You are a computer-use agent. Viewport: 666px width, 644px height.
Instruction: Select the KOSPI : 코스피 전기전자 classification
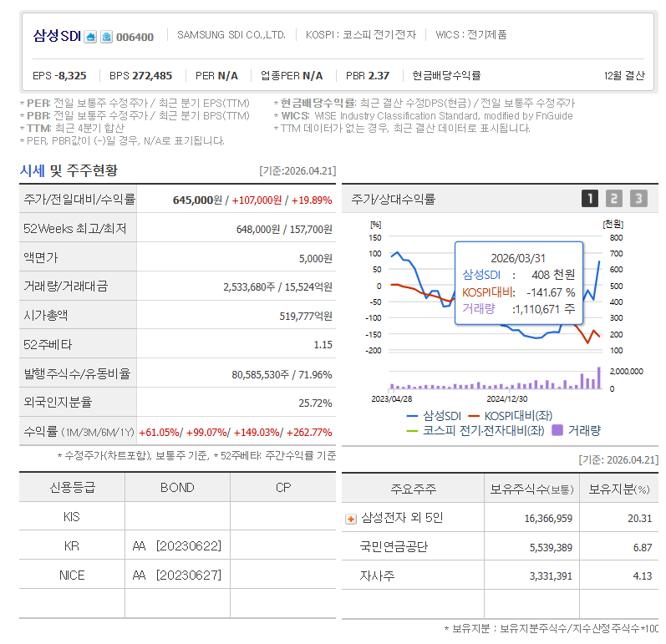(x=361, y=35)
